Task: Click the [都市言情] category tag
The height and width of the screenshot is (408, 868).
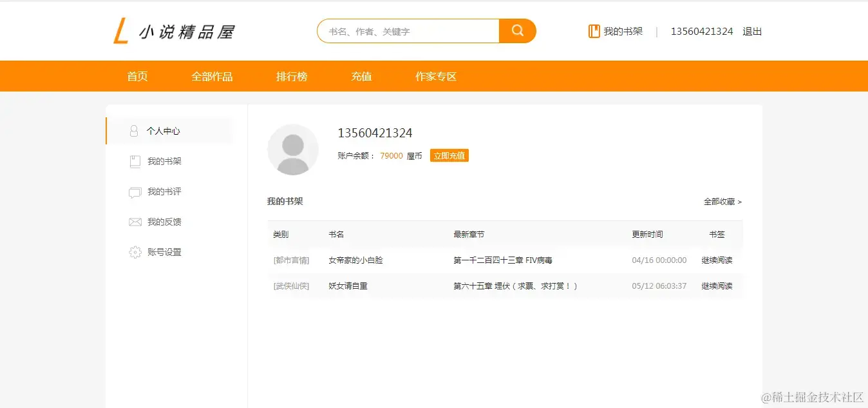Action: tap(291, 260)
